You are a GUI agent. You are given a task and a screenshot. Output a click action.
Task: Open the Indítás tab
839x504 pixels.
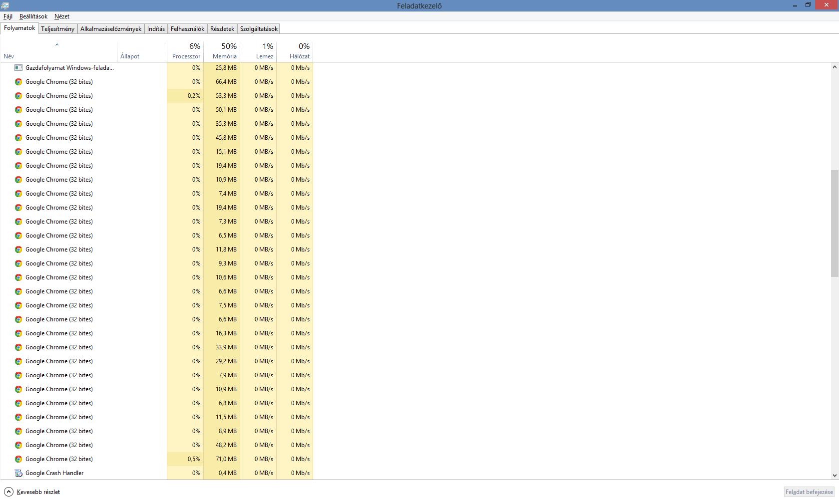tap(156, 29)
